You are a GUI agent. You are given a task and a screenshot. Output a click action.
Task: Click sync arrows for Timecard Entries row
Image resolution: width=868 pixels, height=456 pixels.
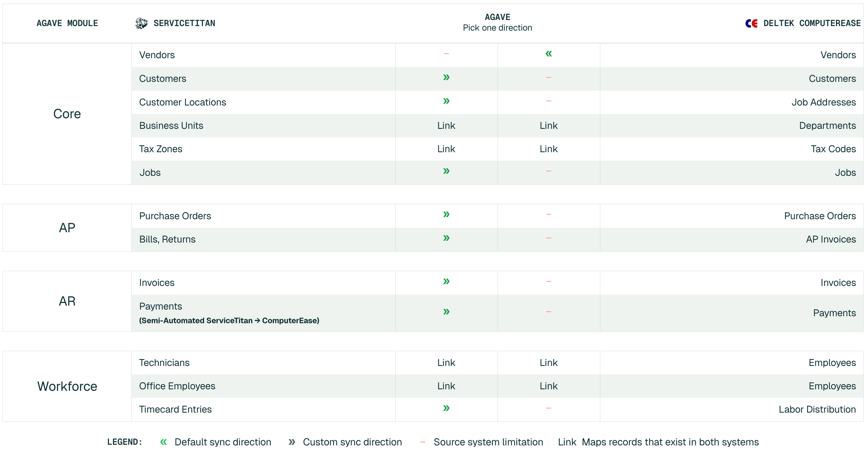coord(446,408)
